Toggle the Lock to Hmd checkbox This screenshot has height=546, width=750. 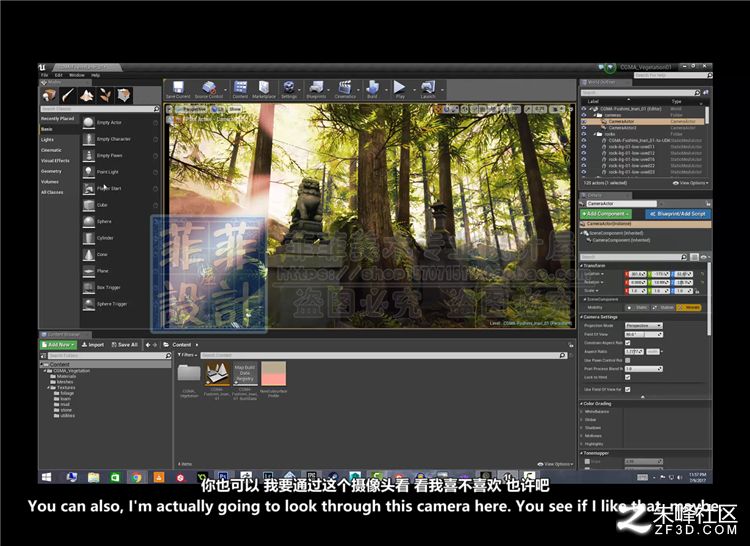628,377
